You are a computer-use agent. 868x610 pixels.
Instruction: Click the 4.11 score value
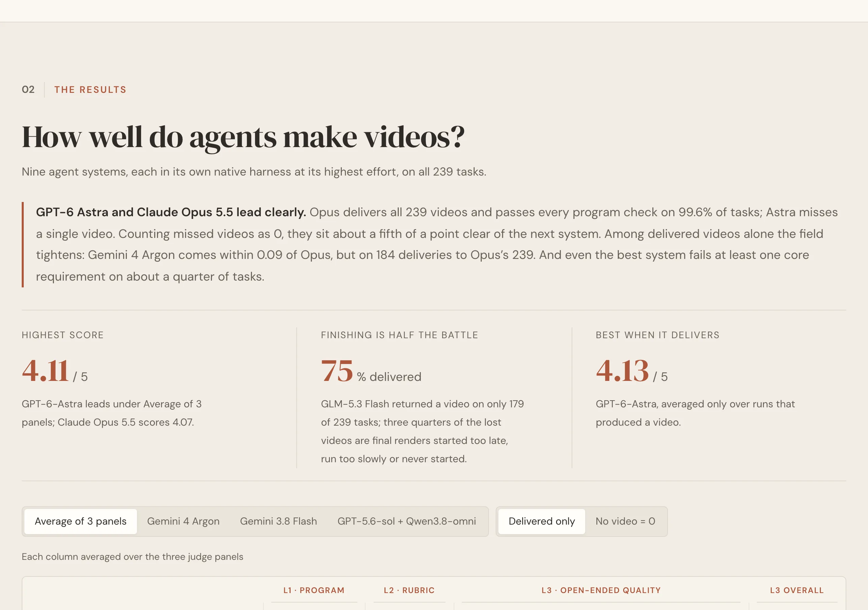(45, 370)
